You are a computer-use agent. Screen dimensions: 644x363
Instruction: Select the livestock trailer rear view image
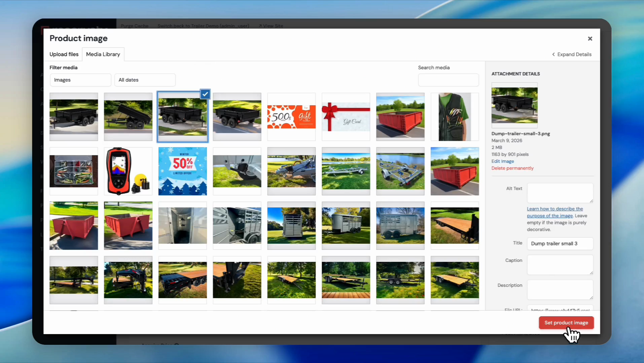tap(291, 226)
